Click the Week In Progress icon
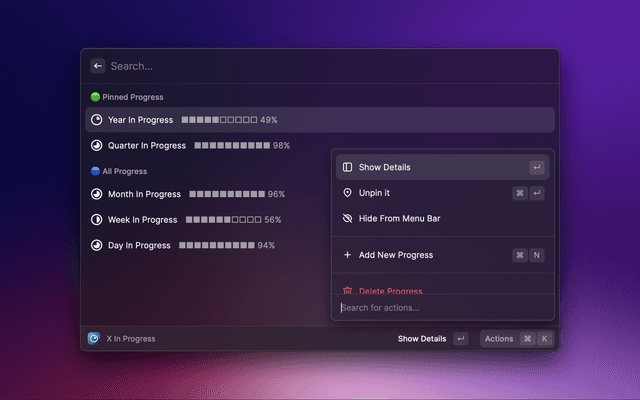This screenshot has width=640, height=400. click(96, 219)
